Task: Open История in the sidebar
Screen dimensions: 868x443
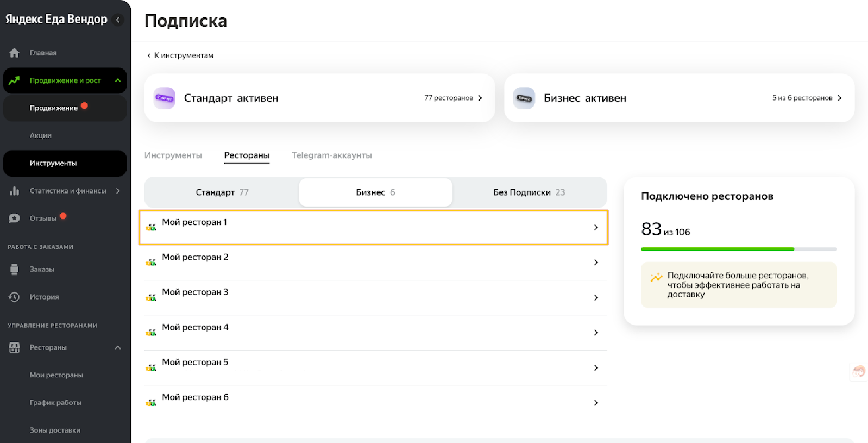Action: coord(44,297)
